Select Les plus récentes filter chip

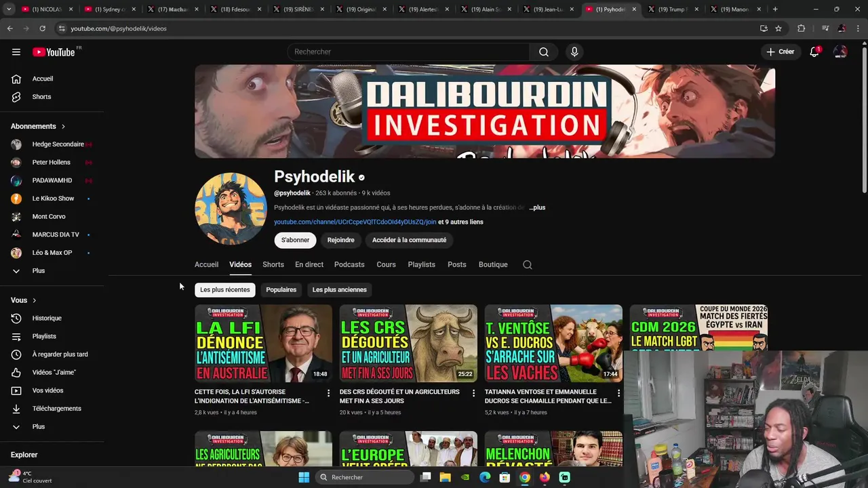coord(225,290)
